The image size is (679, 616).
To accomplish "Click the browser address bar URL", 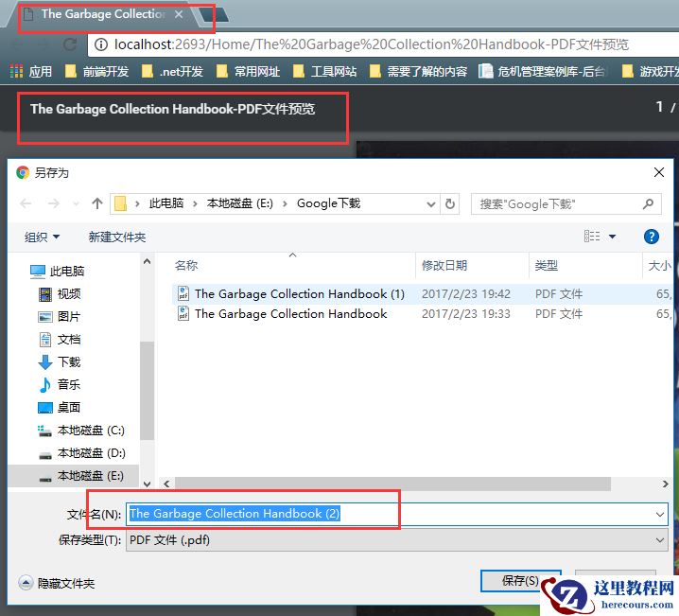I will click(371, 44).
